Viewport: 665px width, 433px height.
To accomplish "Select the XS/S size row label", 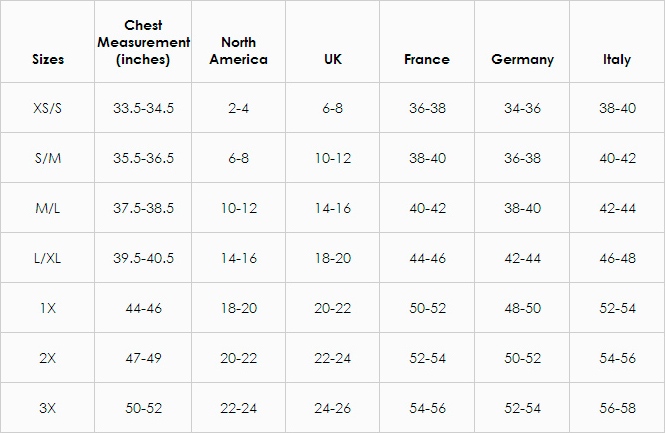I will [48, 108].
